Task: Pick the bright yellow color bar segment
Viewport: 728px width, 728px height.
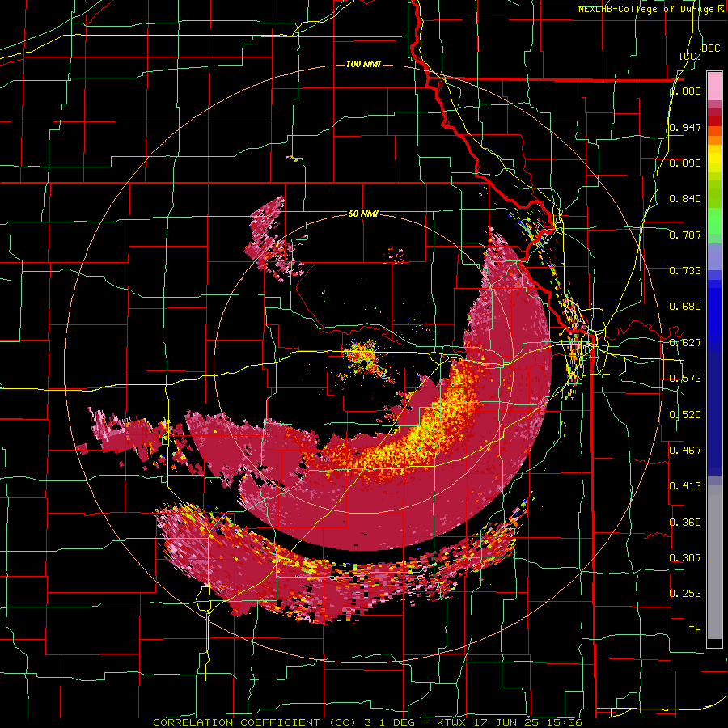Action: [x=714, y=159]
